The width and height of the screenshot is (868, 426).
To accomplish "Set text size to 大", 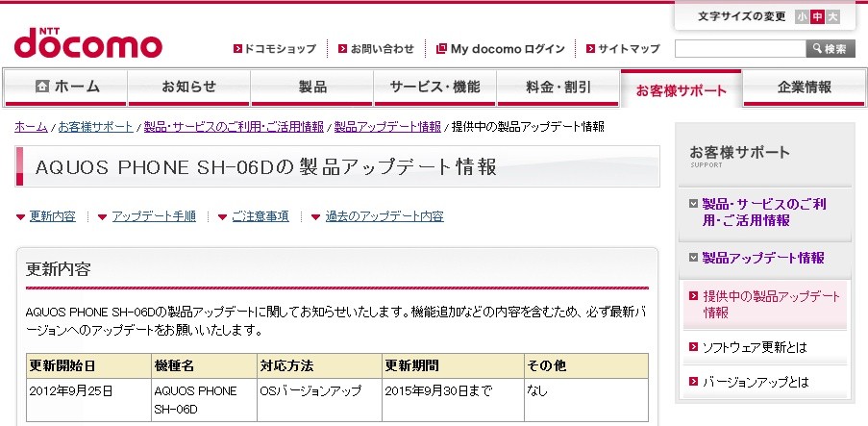I will click(832, 17).
